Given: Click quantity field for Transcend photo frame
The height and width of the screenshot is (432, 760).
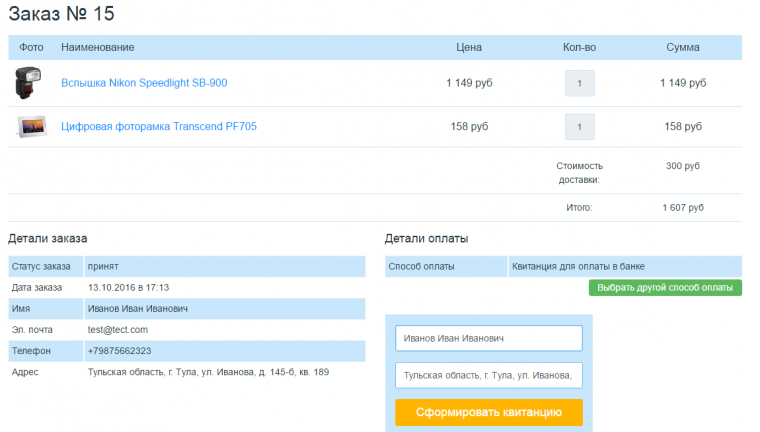Looking at the screenshot, I should tap(579, 127).
